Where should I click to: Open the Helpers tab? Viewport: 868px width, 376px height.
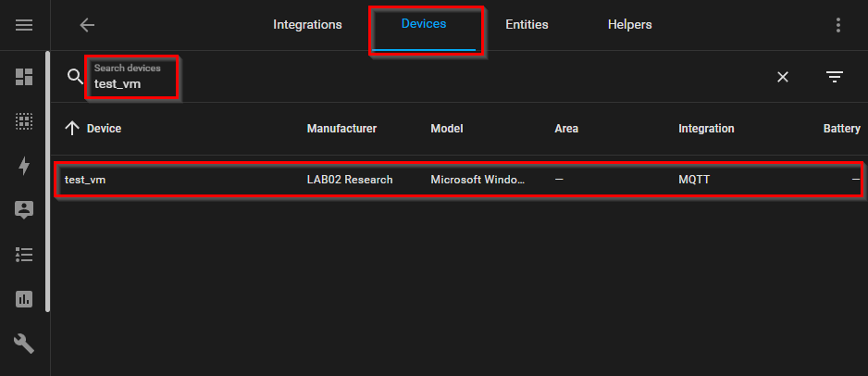click(x=629, y=25)
